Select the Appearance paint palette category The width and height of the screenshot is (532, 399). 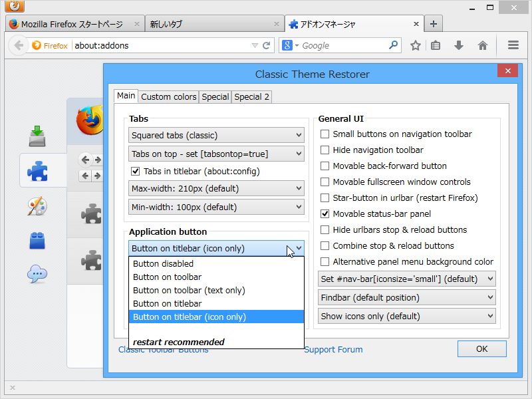click(37, 205)
